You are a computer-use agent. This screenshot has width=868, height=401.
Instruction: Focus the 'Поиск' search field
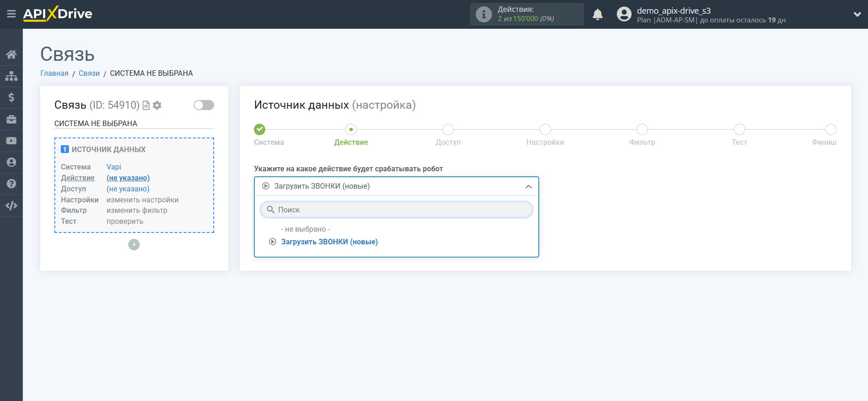[396, 210]
